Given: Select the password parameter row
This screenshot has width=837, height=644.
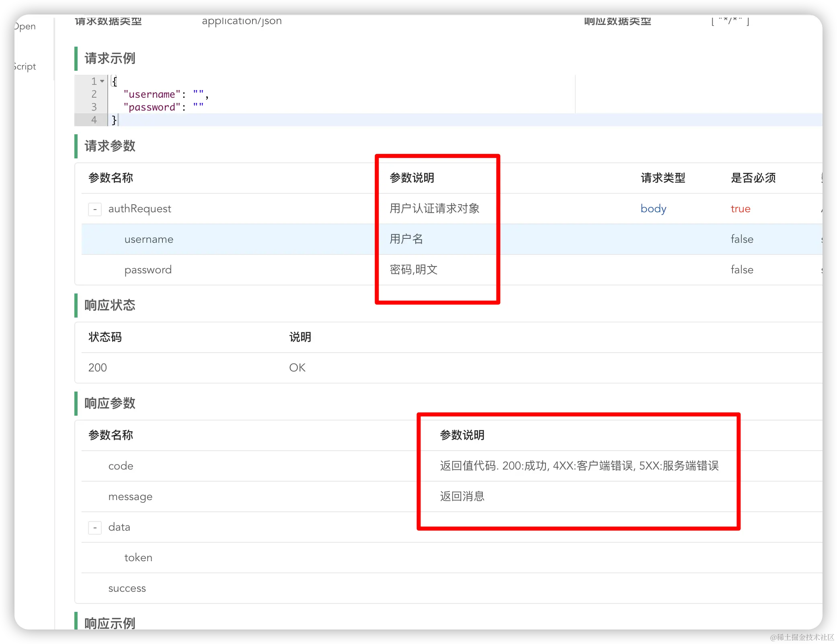Looking at the screenshot, I should 148,270.
